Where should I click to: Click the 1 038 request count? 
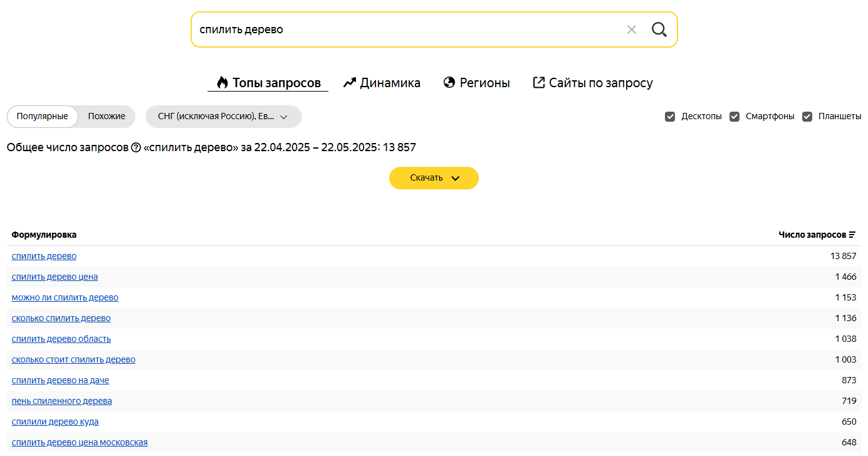[845, 339]
